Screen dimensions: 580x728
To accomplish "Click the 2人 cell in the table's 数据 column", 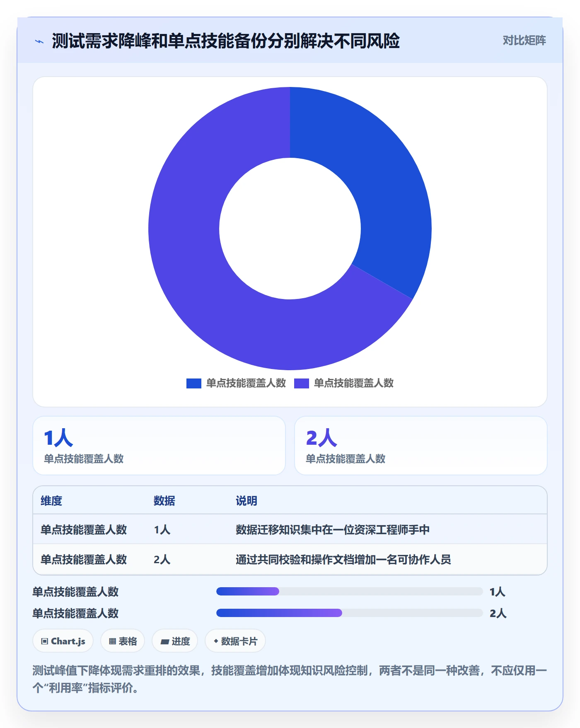I will (162, 559).
